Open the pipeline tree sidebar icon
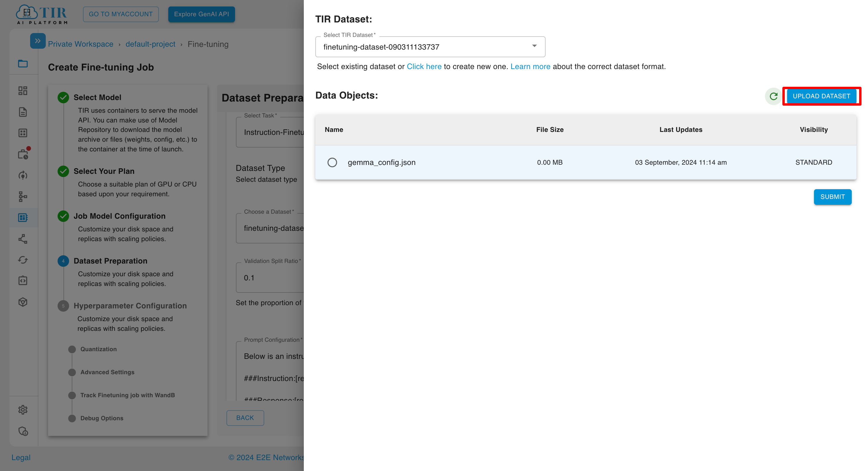The image size is (868, 471). coord(23,197)
